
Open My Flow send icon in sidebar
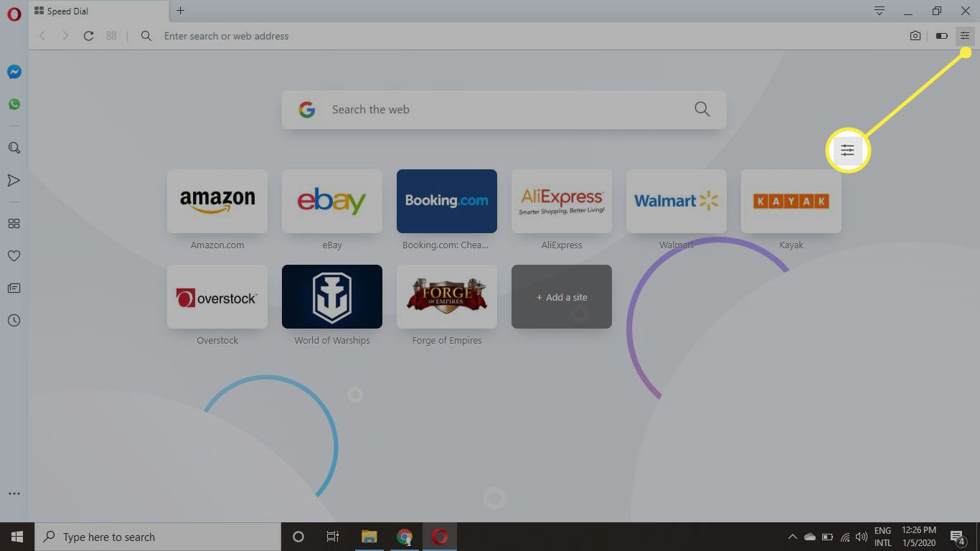(x=14, y=180)
